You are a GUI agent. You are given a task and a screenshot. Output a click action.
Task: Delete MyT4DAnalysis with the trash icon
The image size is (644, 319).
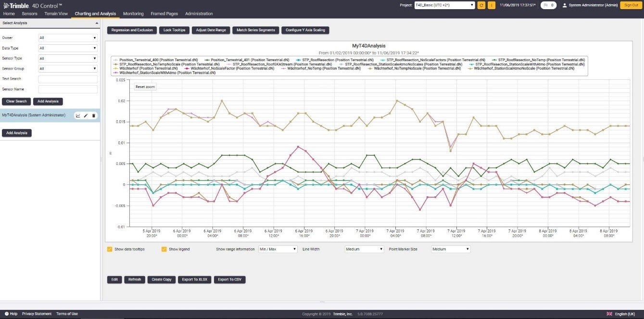point(94,115)
